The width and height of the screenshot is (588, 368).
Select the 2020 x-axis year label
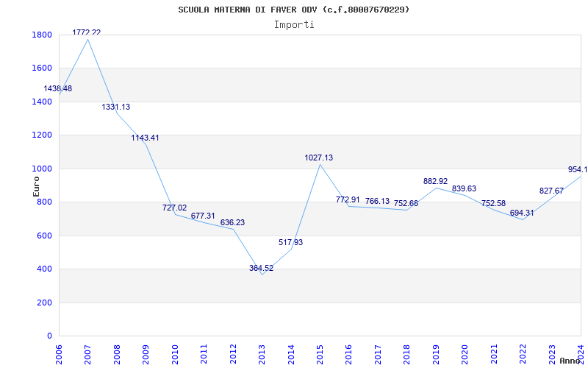(x=465, y=352)
